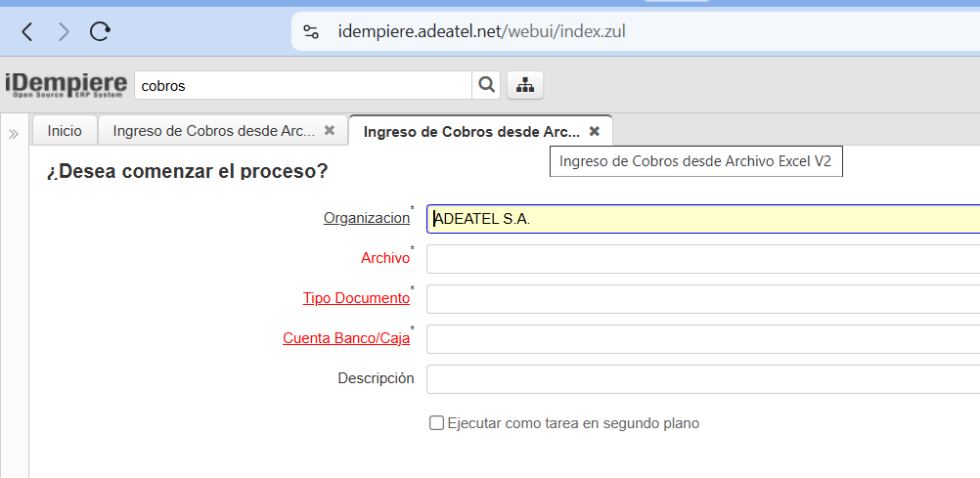Click the Organizacion label link
The width and height of the screenshot is (980, 478).
366,218
